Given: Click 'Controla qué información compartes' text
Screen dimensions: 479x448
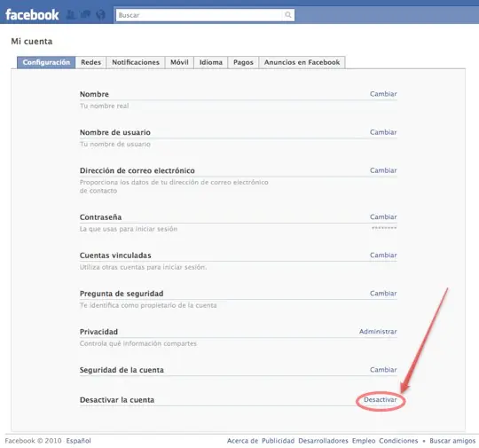Looking at the screenshot, I should [x=138, y=343].
